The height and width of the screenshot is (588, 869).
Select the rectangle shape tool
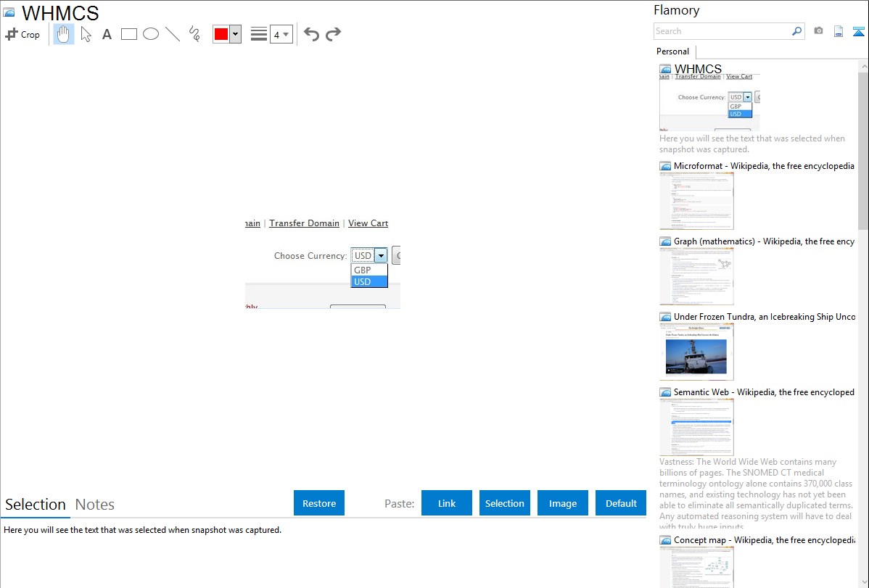point(128,34)
